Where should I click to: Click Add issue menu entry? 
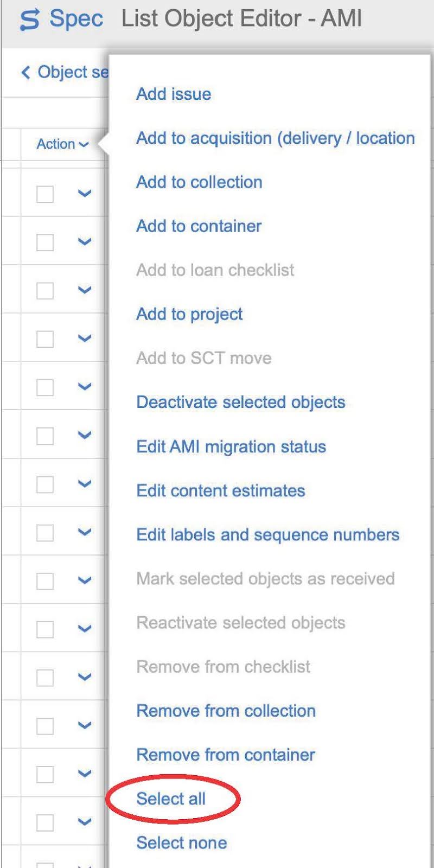pos(174,94)
